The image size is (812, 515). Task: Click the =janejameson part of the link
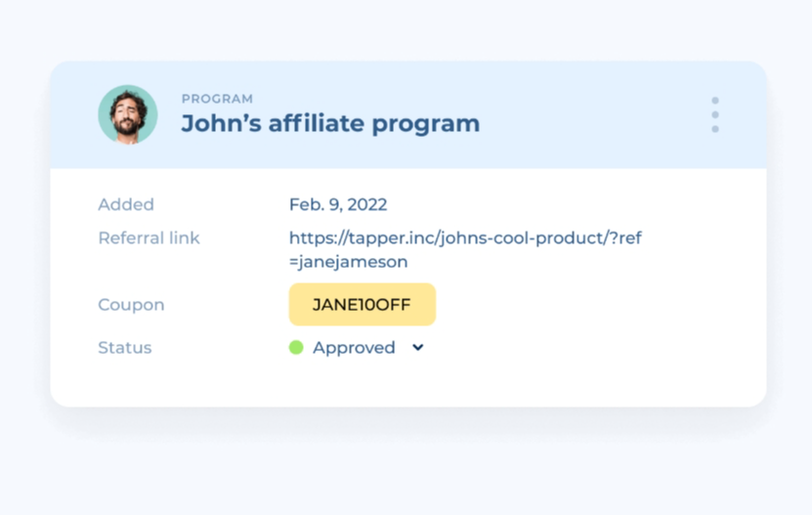pyautogui.click(x=349, y=262)
